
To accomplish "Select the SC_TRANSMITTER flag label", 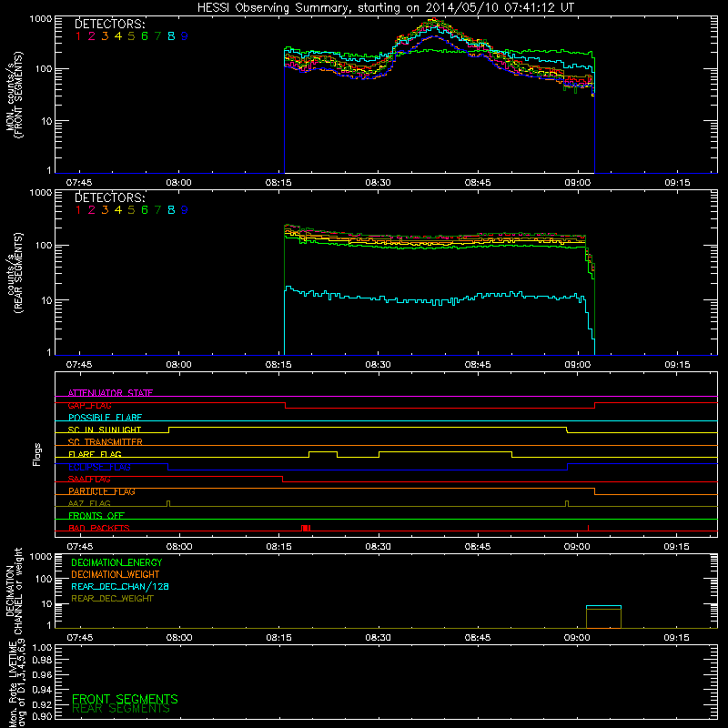I will click(106, 441).
